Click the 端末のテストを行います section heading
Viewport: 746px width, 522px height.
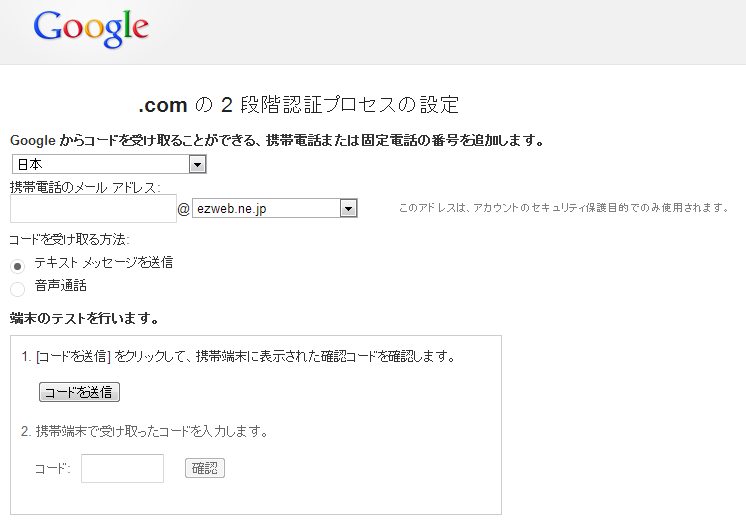click(84, 318)
